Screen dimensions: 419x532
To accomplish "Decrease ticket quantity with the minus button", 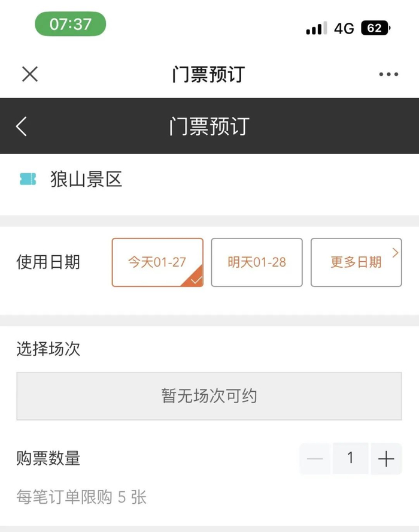I will [x=315, y=460].
